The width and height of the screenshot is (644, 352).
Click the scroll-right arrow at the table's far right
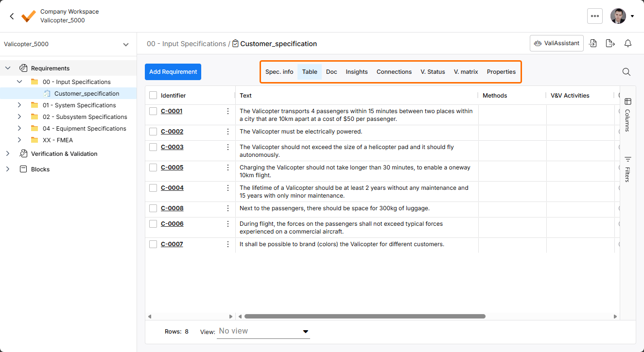pos(615,317)
